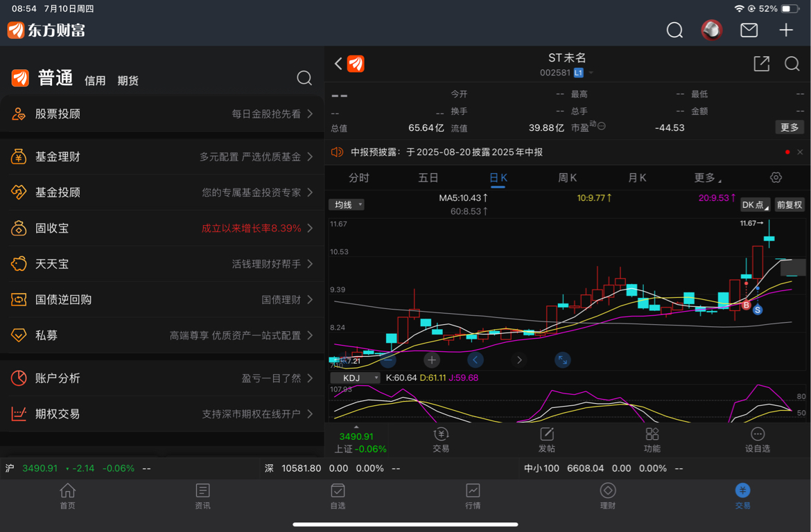Go to 资讯 bottom tab
811x532 pixels.
[x=202, y=497]
